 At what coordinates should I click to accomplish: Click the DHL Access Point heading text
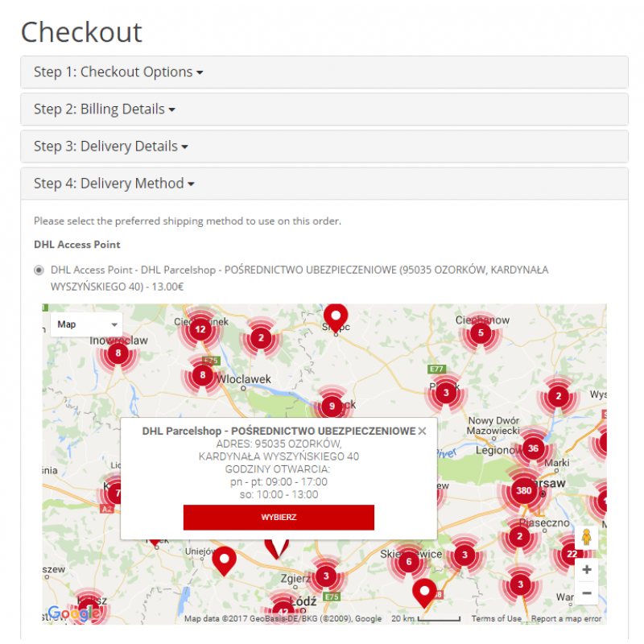coord(76,245)
